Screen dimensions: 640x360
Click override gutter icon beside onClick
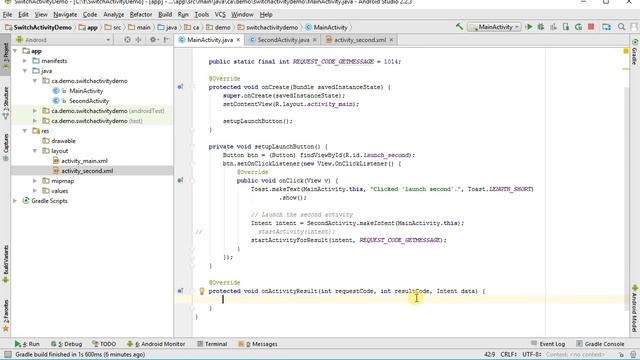pyautogui.click(x=180, y=180)
